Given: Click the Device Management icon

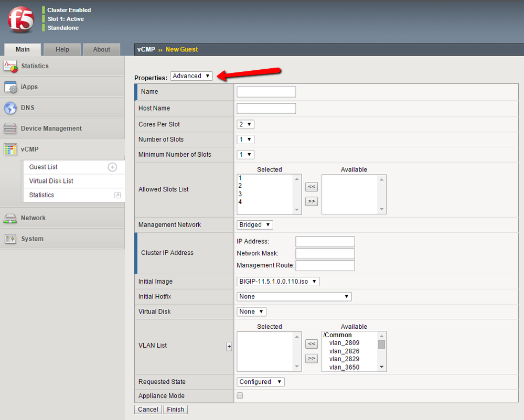Looking at the screenshot, I should [x=10, y=128].
